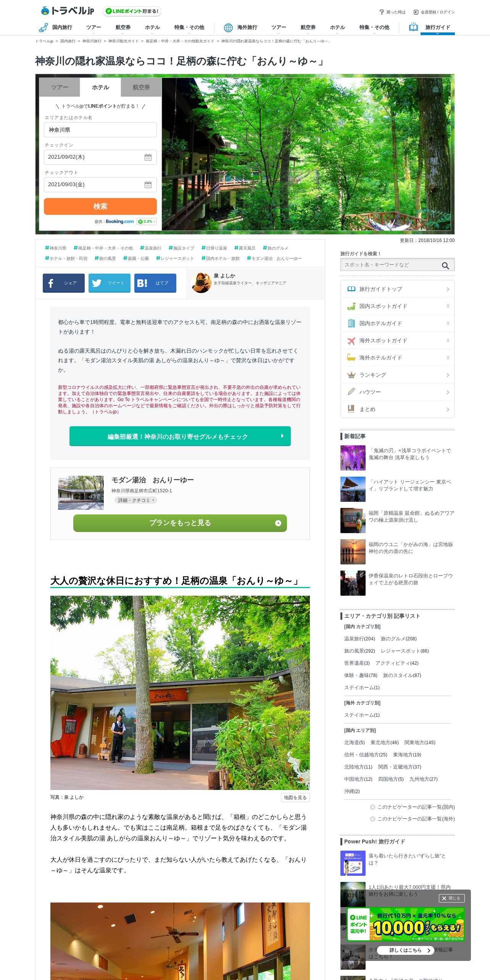Screen dimensions: 490x980
Task: Click the 海外スポットガイド airplane icon
Action: 351,340
